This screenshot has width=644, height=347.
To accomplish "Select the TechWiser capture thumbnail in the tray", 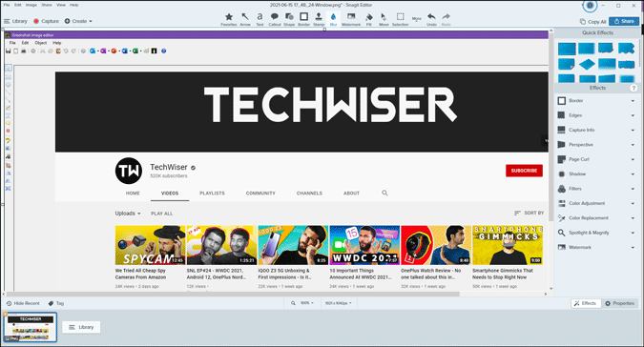I will click(x=31, y=327).
